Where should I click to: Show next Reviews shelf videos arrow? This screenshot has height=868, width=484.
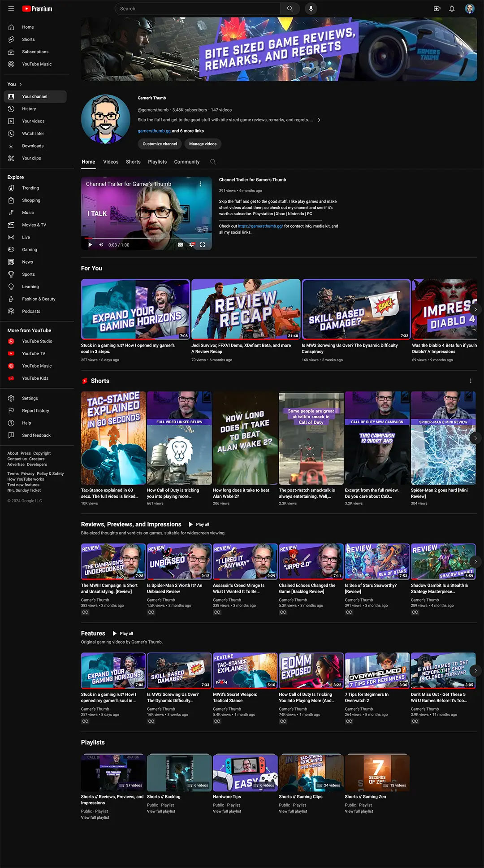click(x=475, y=561)
